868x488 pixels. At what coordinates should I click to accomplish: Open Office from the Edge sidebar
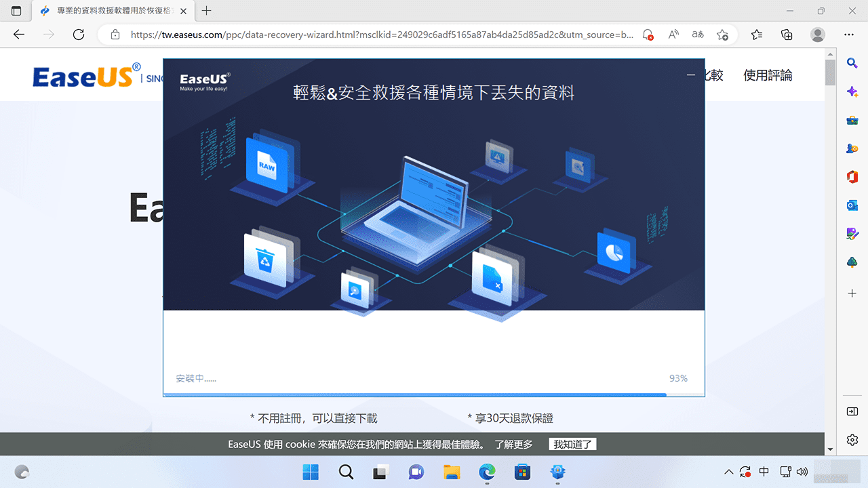point(852,177)
